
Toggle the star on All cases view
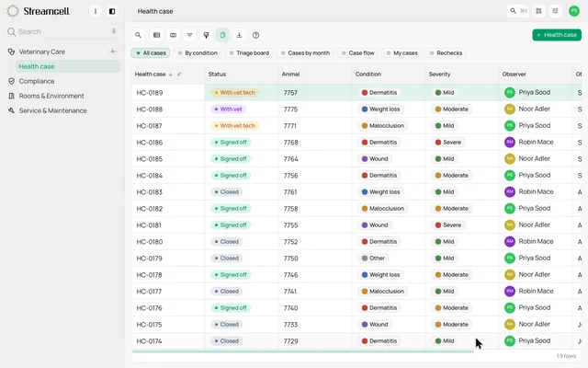click(x=138, y=53)
